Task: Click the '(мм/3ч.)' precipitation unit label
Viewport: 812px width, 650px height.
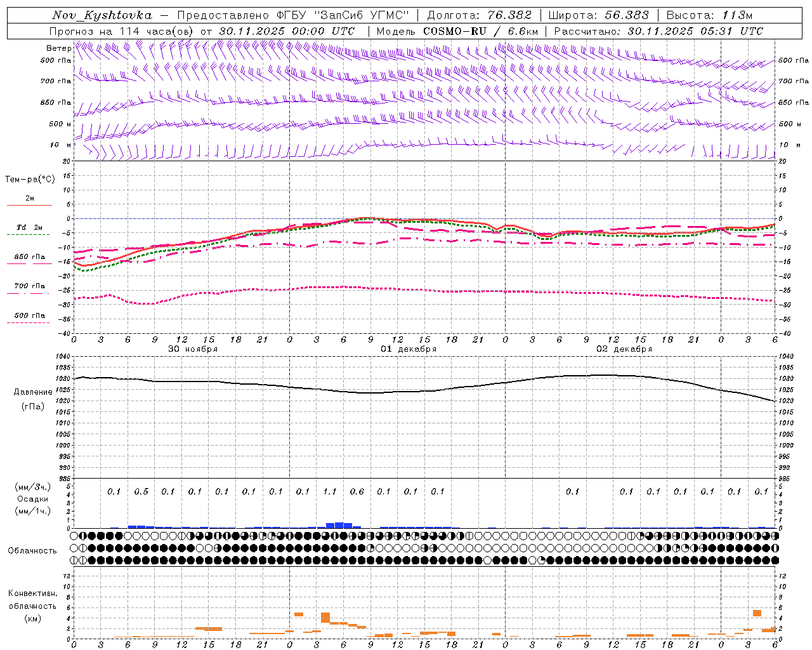Action: coord(33,487)
